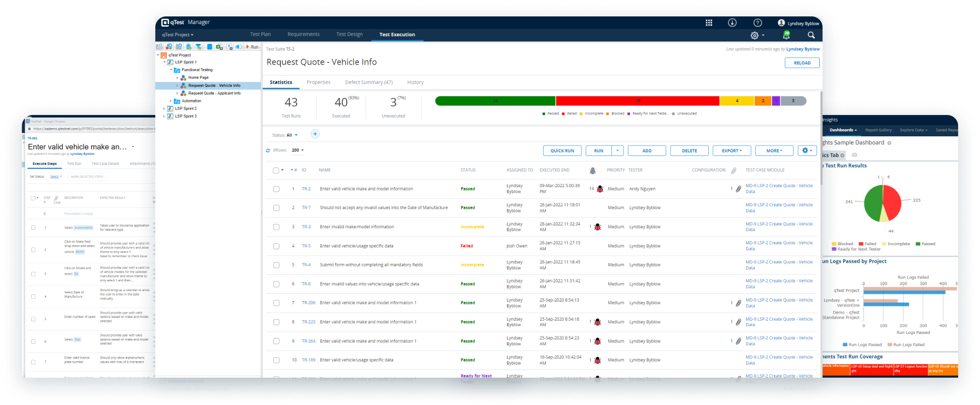Open the EXPORT dropdown button
This screenshot has width=980, height=405.
732,151
